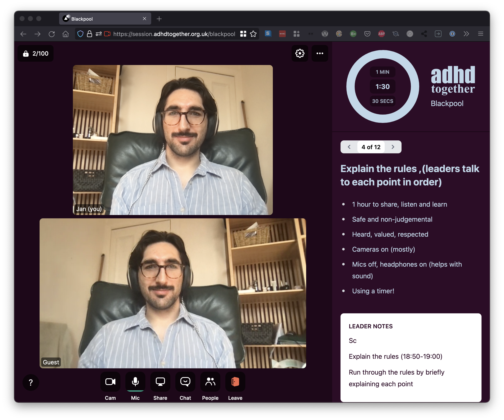This screenshot has width=504, height=420.
Task: Open the browser hamburger menu
Action: tap(480, 34)
